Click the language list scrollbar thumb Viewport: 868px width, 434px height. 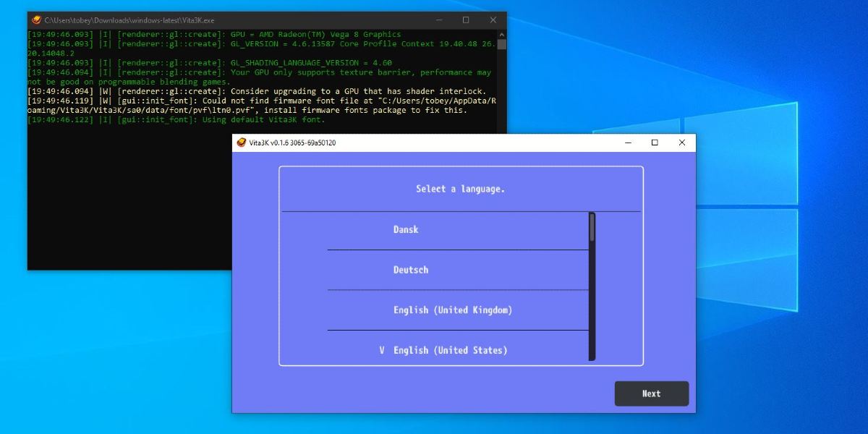coord(592,227)
